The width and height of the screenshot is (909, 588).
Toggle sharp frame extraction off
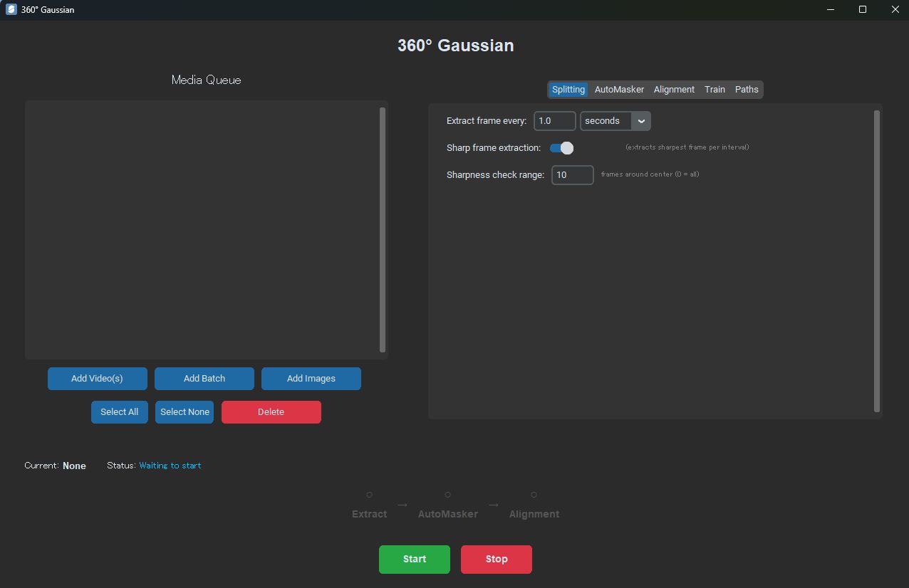[x=561, y=147]
